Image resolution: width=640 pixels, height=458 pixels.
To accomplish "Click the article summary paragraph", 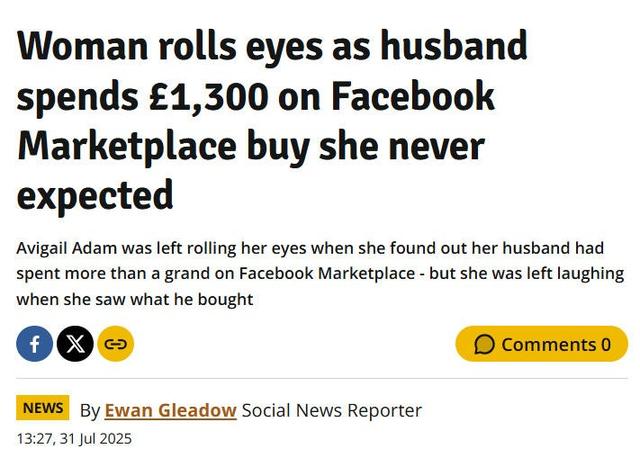I will pos(320,273).
